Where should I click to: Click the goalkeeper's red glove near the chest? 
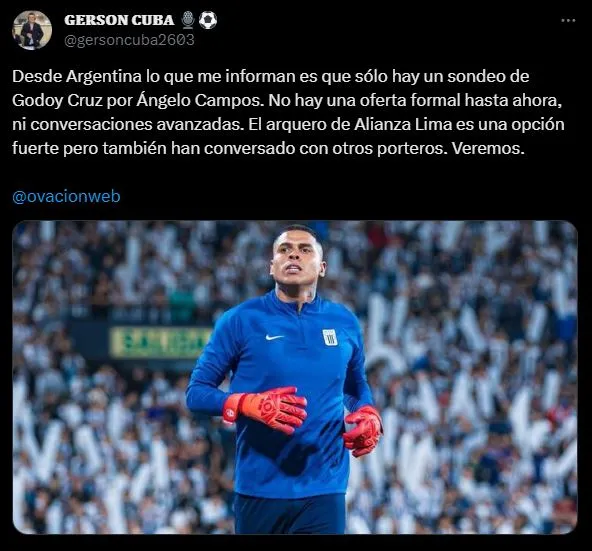265,409
